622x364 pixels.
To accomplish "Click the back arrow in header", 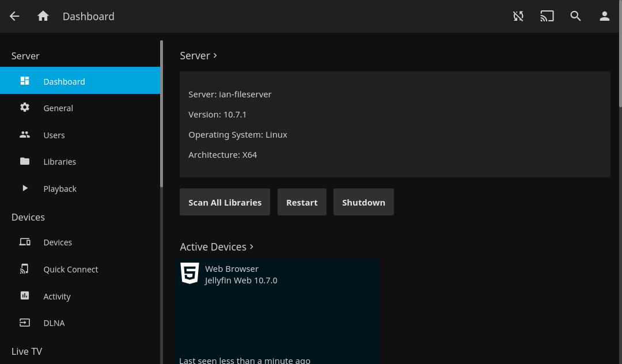I will coord(14,16).
